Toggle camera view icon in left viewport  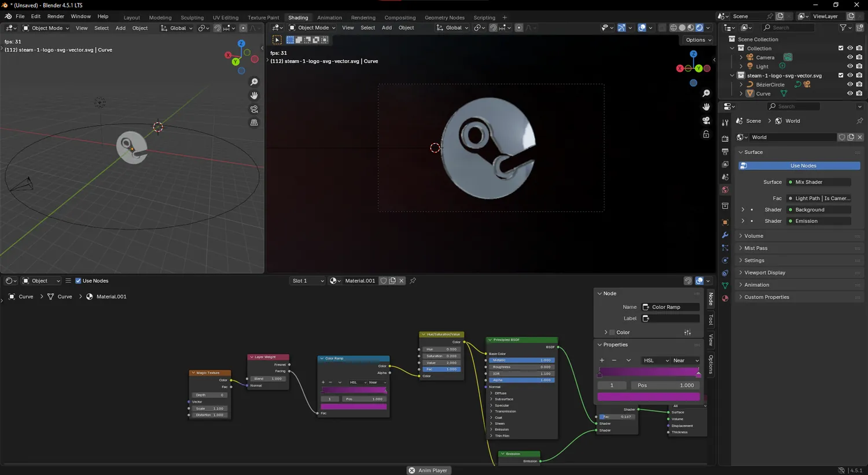pos(254,109)
